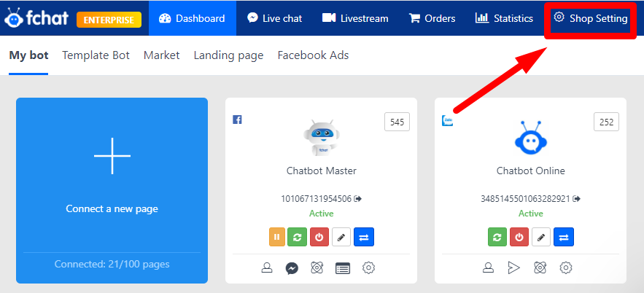Open the Dashboard menu
644x293 pixels.
coord(192,18)
